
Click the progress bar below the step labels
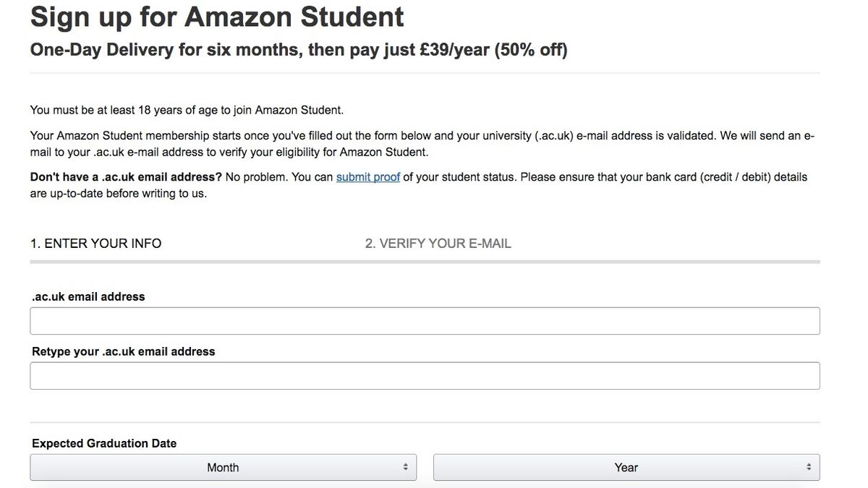tap(425, 261)
